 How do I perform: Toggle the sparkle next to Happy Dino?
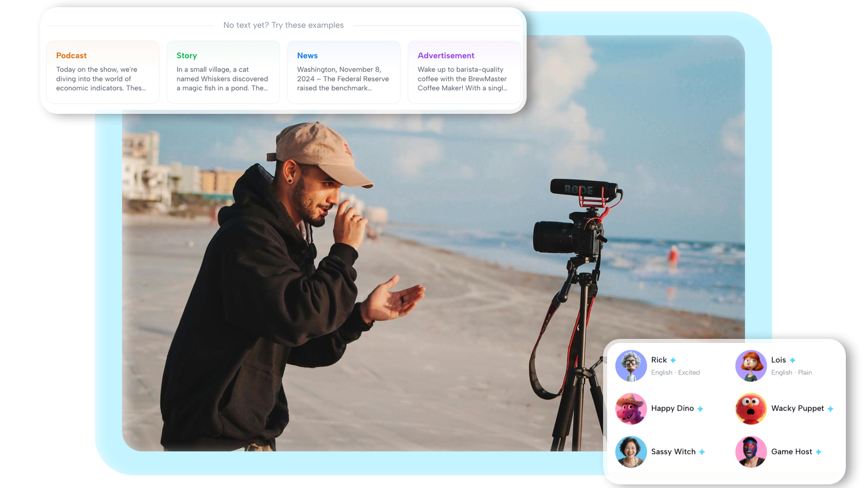[701, 408]
